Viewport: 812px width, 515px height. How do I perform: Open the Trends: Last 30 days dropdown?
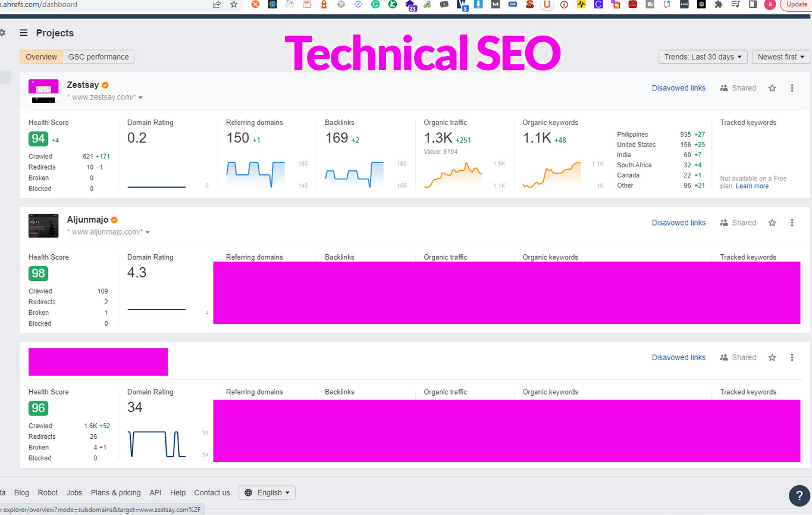pyautogui.click(x=703, y=57)
